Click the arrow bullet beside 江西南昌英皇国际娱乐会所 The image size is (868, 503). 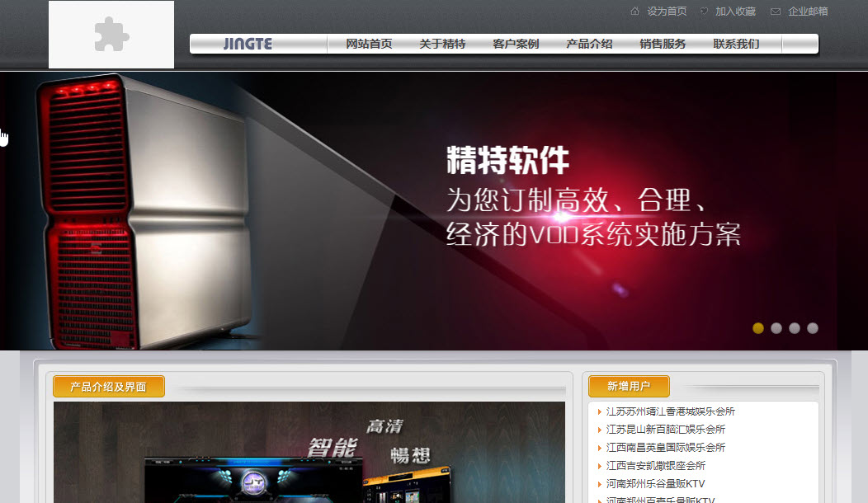coord(600,448)
